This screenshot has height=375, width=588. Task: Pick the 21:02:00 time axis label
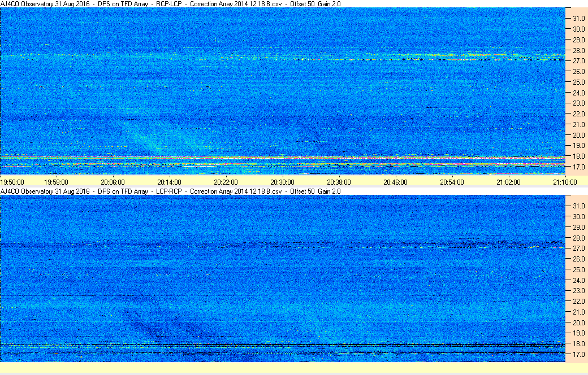coord(508,182)
